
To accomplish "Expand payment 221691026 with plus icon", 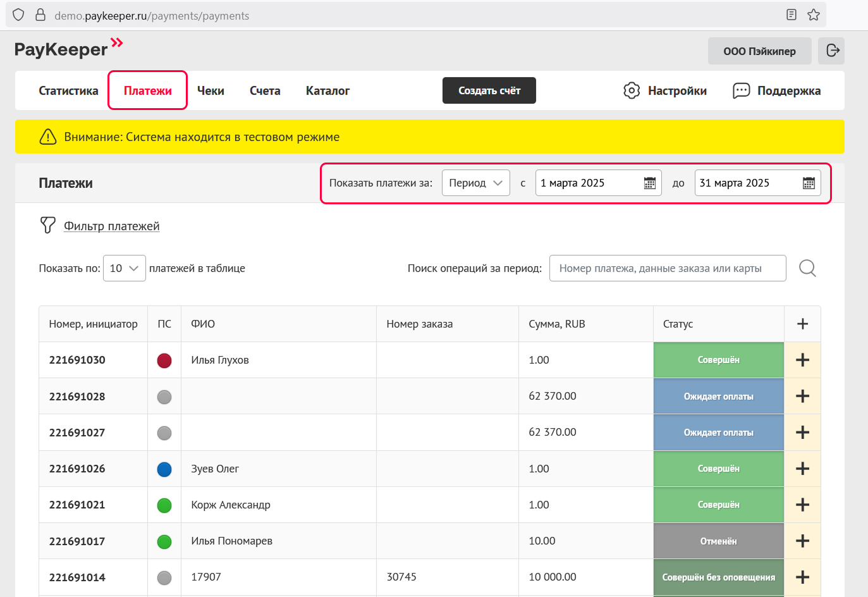I will coord(803,469).
